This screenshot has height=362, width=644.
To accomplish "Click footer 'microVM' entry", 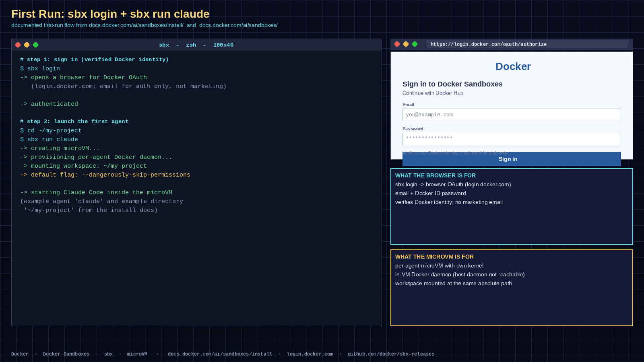I will click(137, 354).
